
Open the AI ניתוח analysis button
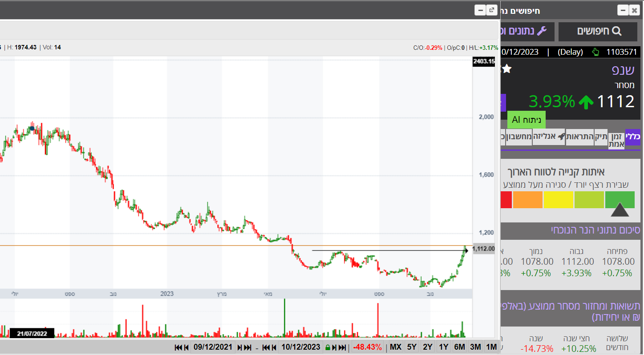click(526, 120)
